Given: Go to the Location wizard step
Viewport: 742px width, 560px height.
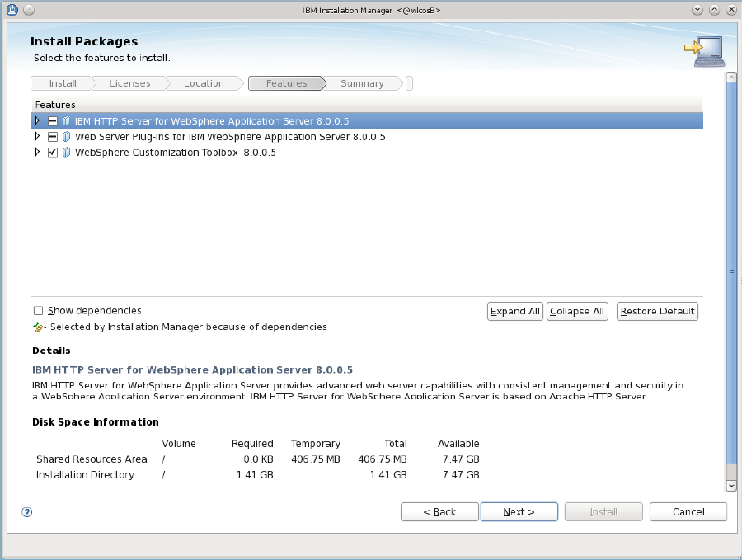Looking at the screenshot, I should coord(204,83).
